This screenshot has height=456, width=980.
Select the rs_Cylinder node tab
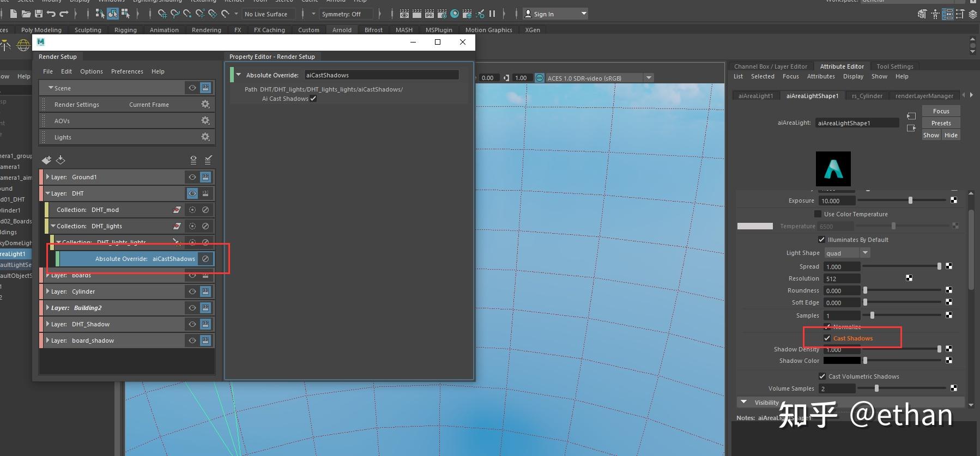tap(867, 96)
